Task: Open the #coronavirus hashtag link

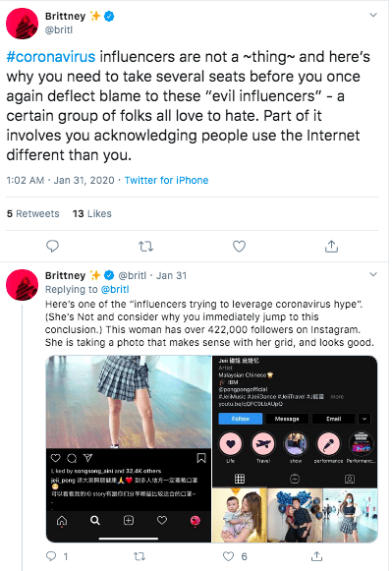Action: [51, 57]
